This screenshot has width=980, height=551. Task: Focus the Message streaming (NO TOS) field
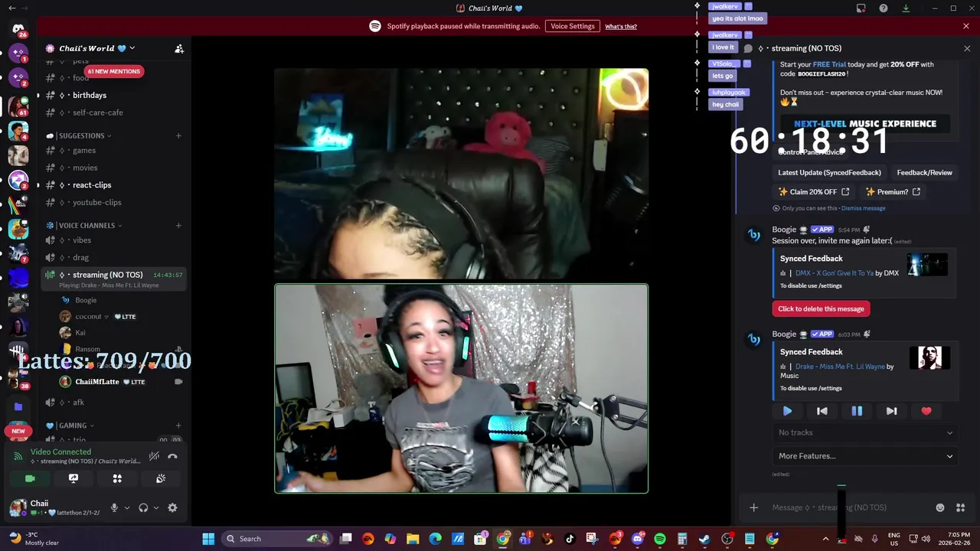point(850,507)
